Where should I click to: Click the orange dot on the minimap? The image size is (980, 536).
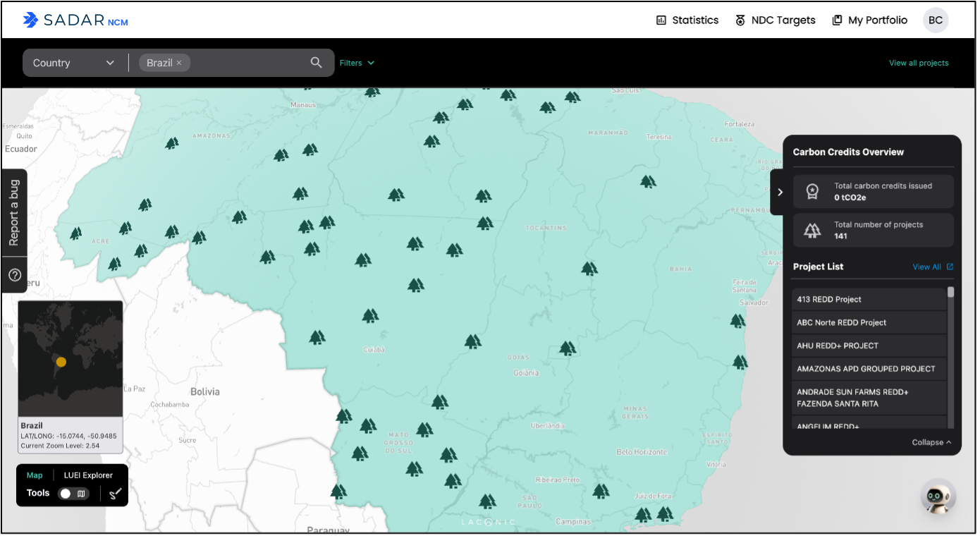pos(61,362)
